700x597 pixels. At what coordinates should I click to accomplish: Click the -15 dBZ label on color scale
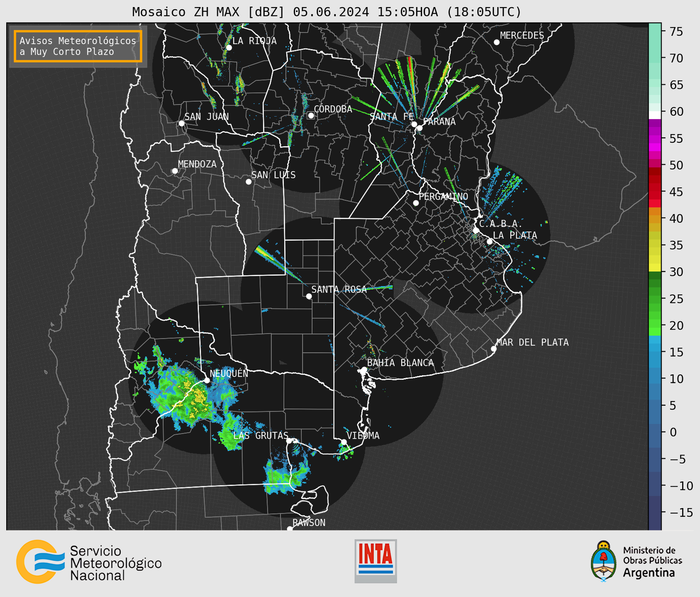681,512
